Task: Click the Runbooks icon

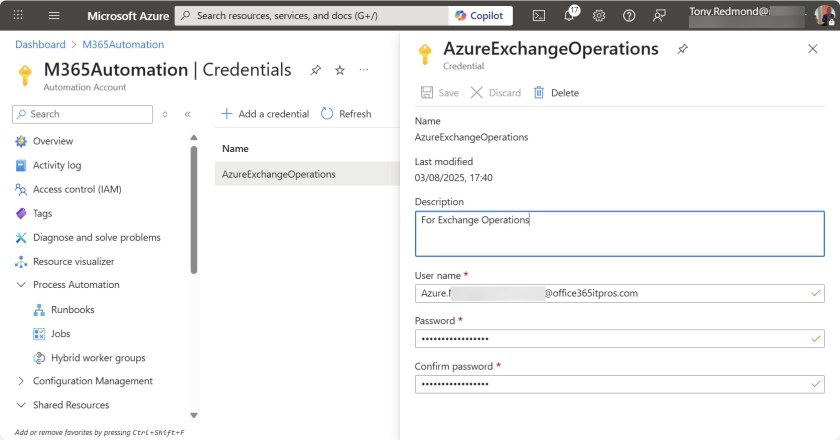Action: (x=39, y=310)
